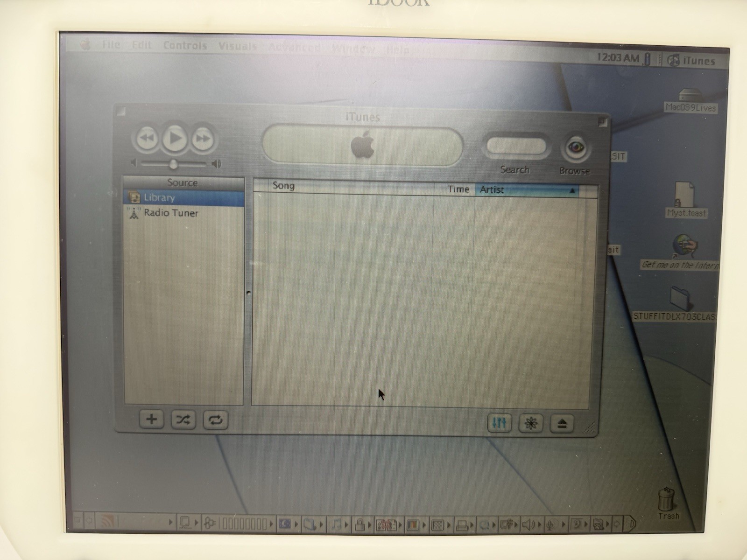Screen dimensions: 747x560
Task: Open the Visuals menu
Action: [237, 47]
